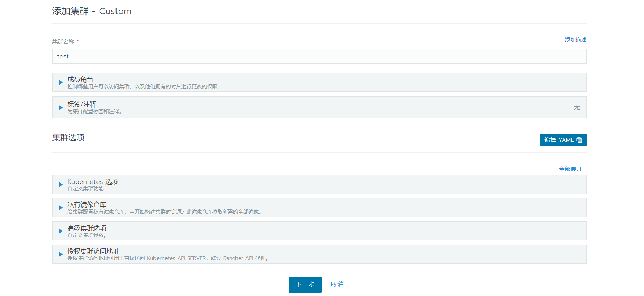The width and height of the screenshot is (644, 296).
Task: Click the 成员角色 heading text
Action: point(80,79)
